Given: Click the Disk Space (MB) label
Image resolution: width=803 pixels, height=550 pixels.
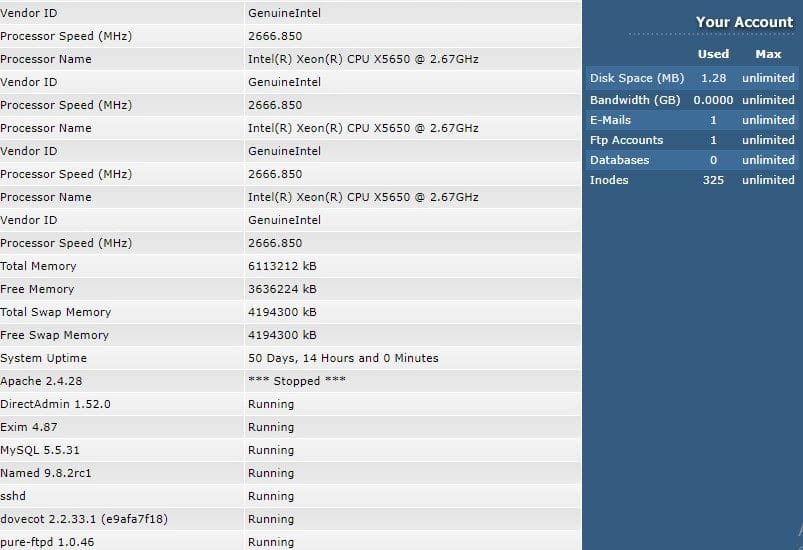Looking at the screenshot, I should click(637, 78).
